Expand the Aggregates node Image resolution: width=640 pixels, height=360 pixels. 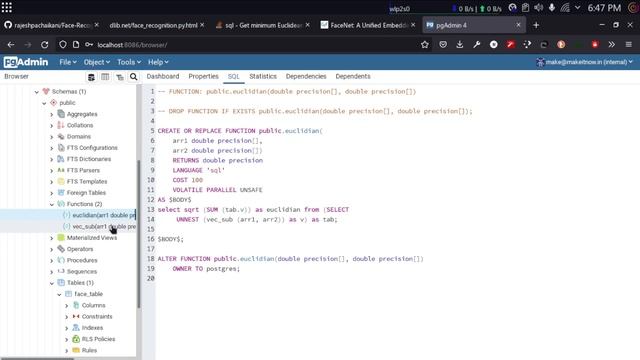click(x=51, y=115)
